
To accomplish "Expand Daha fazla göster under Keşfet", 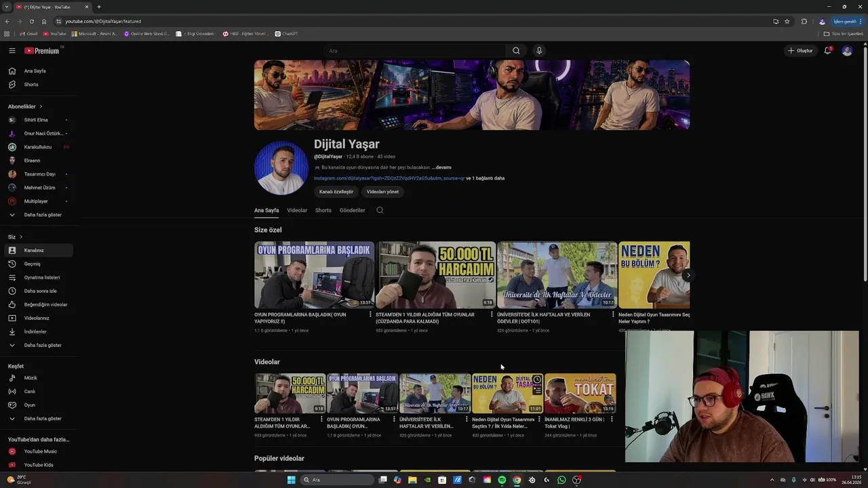I will pyautogui.click(x=39, y=419).
